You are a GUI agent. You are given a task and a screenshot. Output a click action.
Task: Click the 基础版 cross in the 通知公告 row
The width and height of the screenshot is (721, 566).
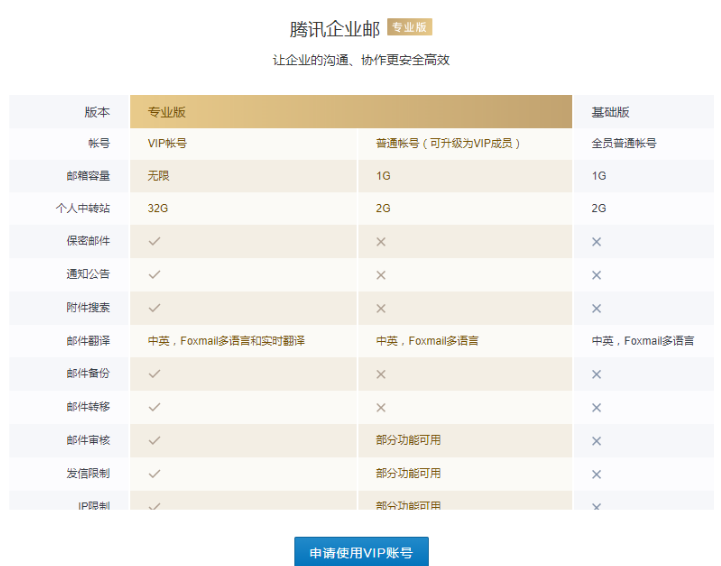pos(596,275)
